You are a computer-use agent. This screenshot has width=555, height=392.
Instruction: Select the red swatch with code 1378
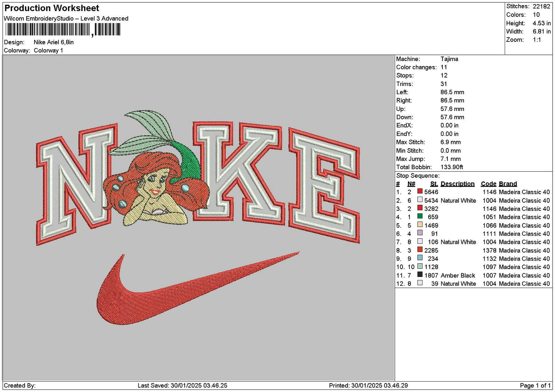(x=420, y=250)
